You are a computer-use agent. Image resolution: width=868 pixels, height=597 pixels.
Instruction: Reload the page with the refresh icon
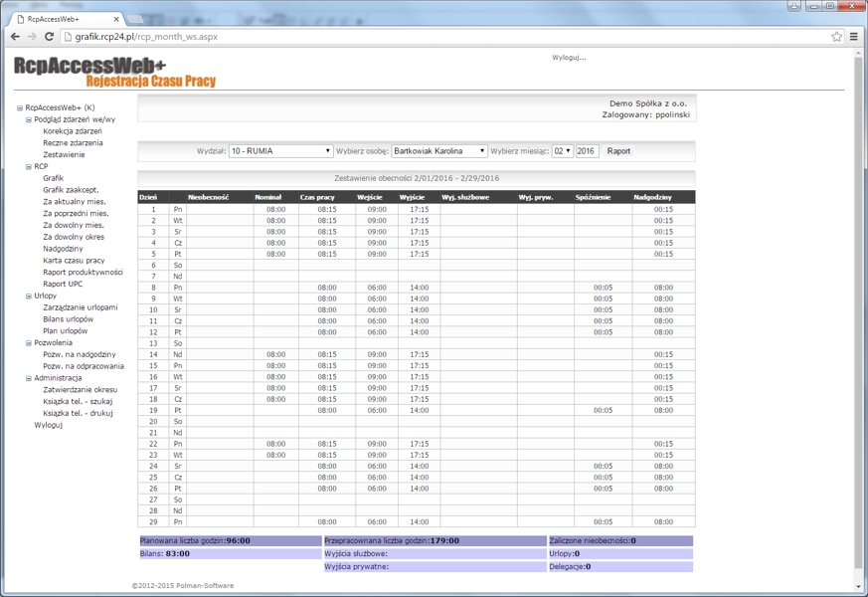(51, 37)
